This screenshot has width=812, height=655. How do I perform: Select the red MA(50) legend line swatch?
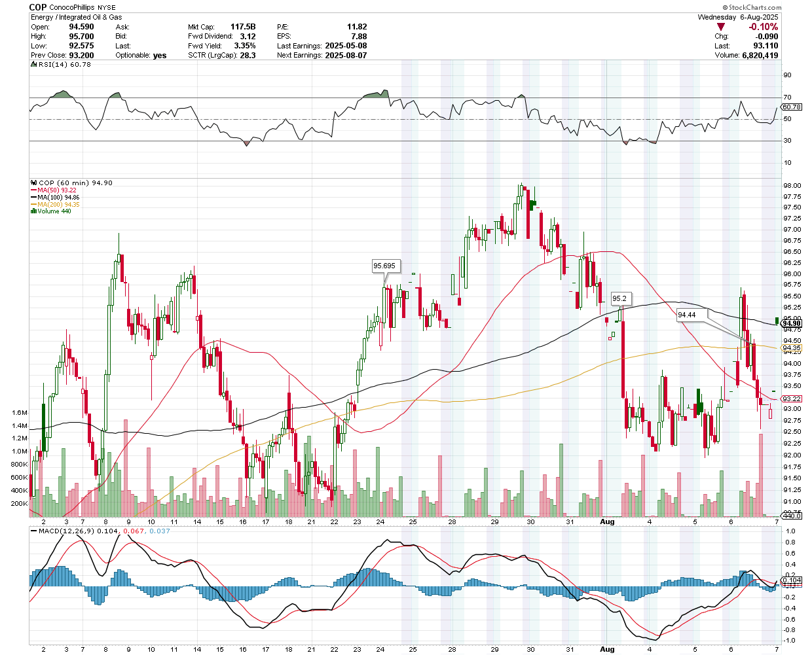pos(34,190)
